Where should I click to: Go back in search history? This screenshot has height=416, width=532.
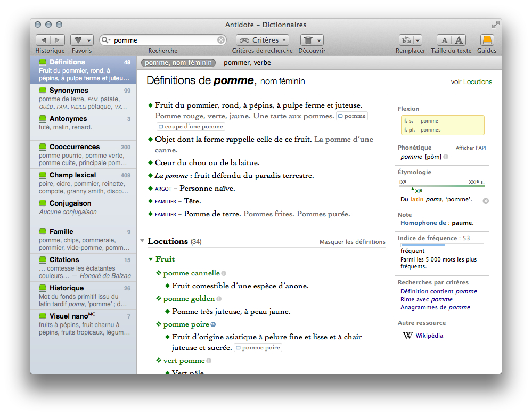tap(43, 40)
